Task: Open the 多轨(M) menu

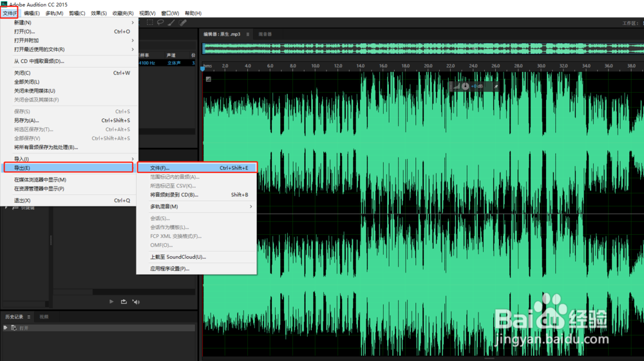Action: [x=54, y=13]
